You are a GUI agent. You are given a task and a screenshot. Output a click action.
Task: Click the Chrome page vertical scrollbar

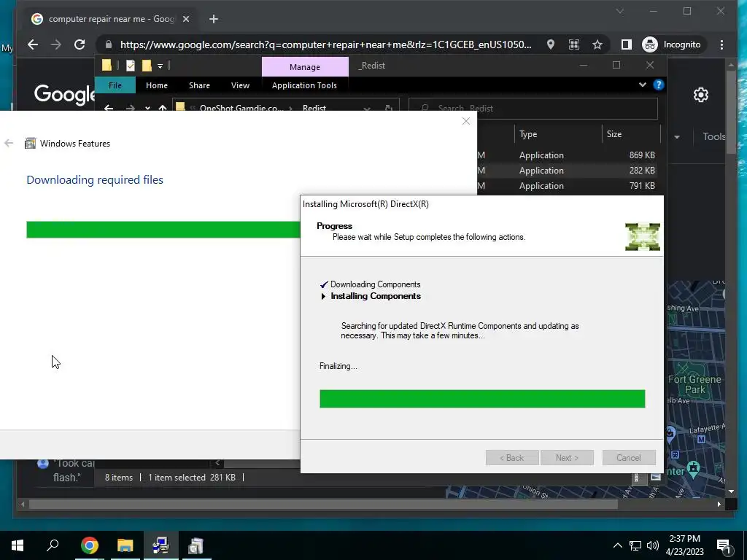click(x=731, y=113)
